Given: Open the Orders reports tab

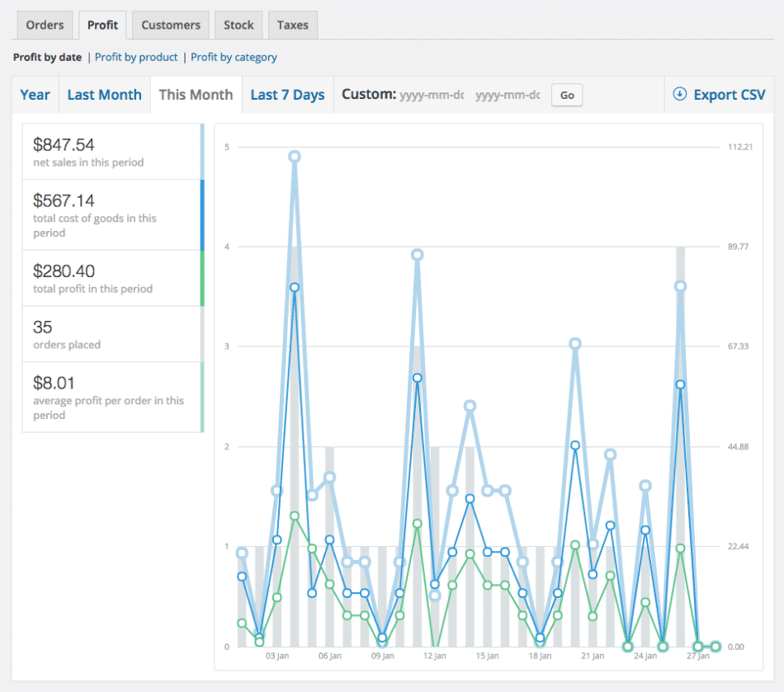Looking at the screenshot, I should point(45,25).
